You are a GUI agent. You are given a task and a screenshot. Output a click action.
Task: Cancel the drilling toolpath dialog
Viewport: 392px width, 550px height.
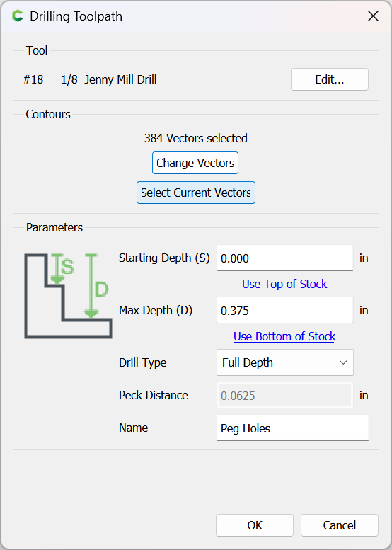coord(340,525)
